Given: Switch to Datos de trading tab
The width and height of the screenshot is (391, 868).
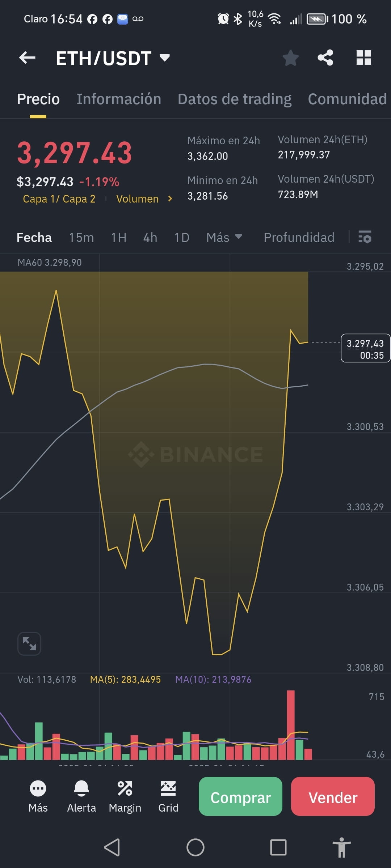Looking at the screenshot, I should (235, 99).
